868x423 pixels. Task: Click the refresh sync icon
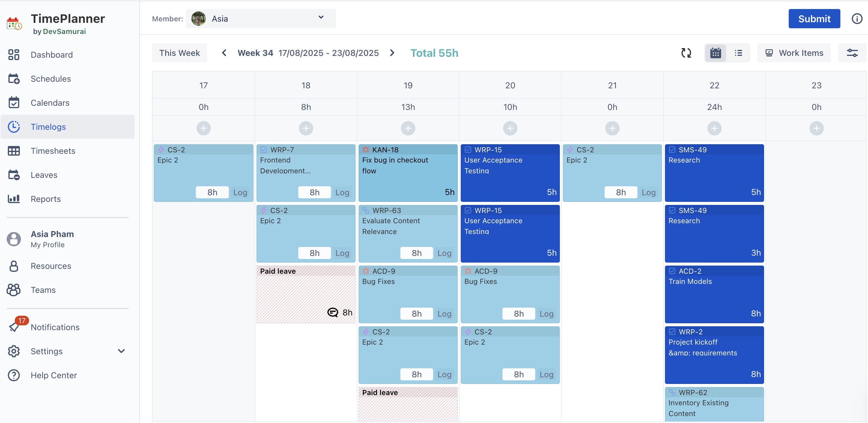tap(686, 53)
